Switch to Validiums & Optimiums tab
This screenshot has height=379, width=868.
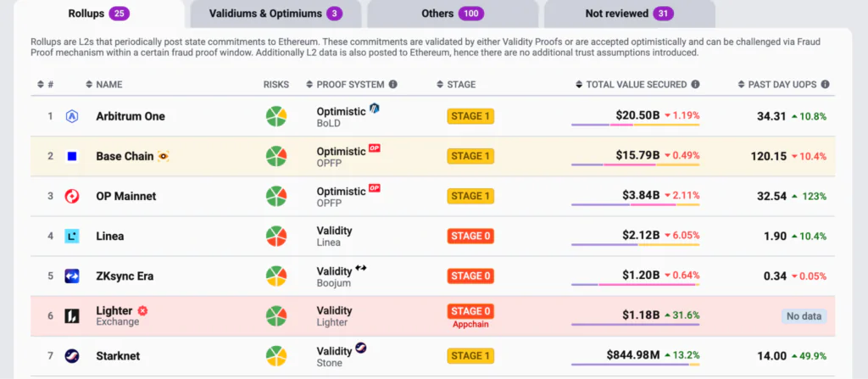click(275, 14)
